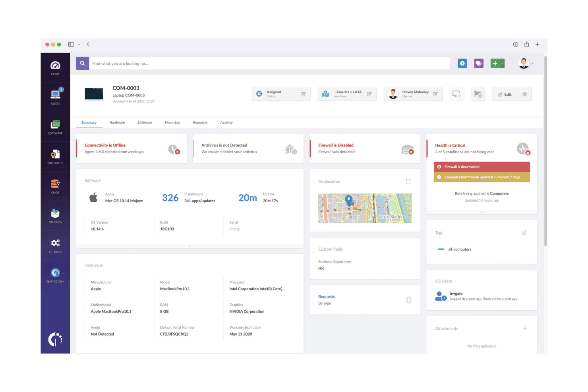588x392 pixels.
Task: Expand the geolocation map fullscreen
Action: (408, 182)
